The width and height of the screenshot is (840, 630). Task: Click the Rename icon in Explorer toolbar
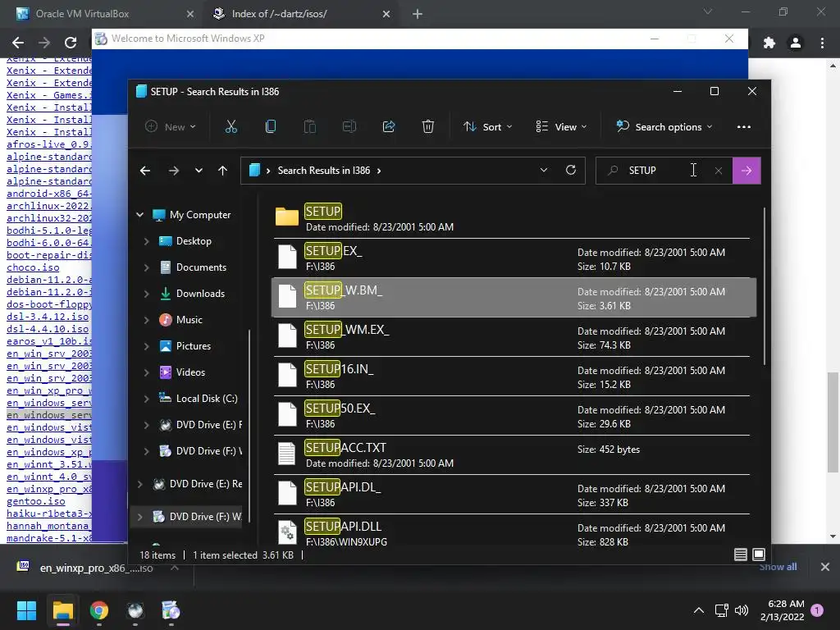[349, 127]
